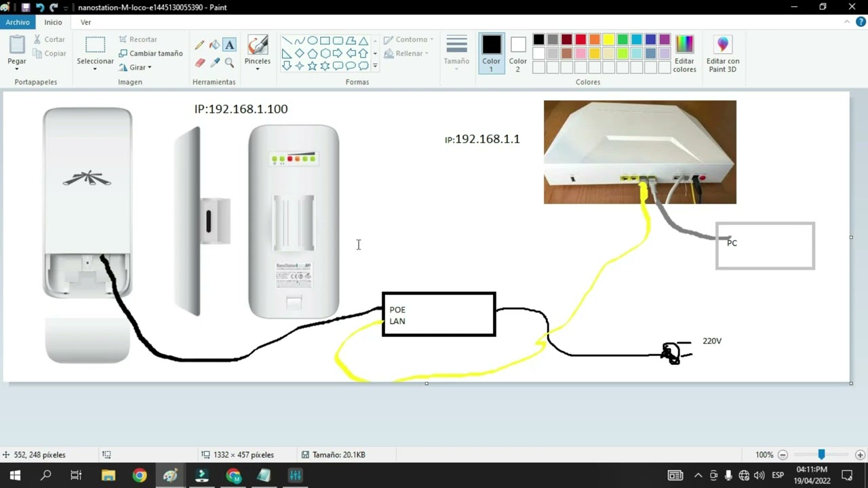Image resolution: width=868 pixels, height=488 pixels.
Task: Click the Save icon in title bar
Action: [x=26, y=7]
